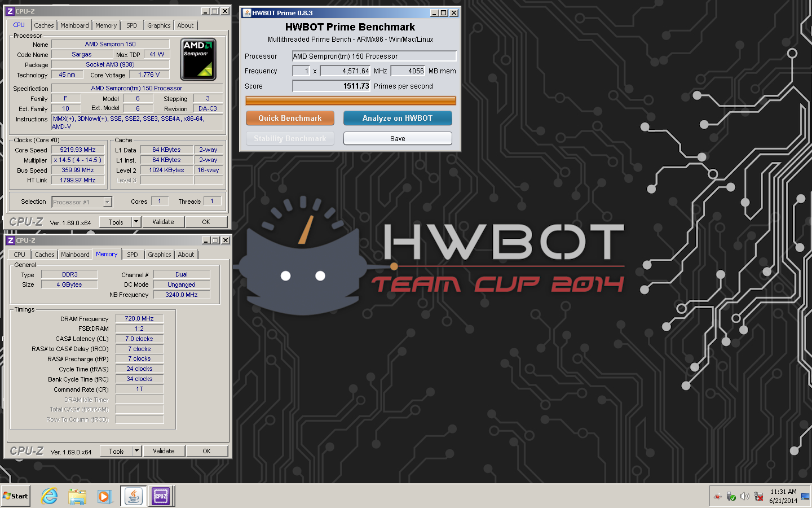Click the DC Mode value Unganged
Viewport: 812px width, 508px height.
pyautogui.click(x=182, y=284)
